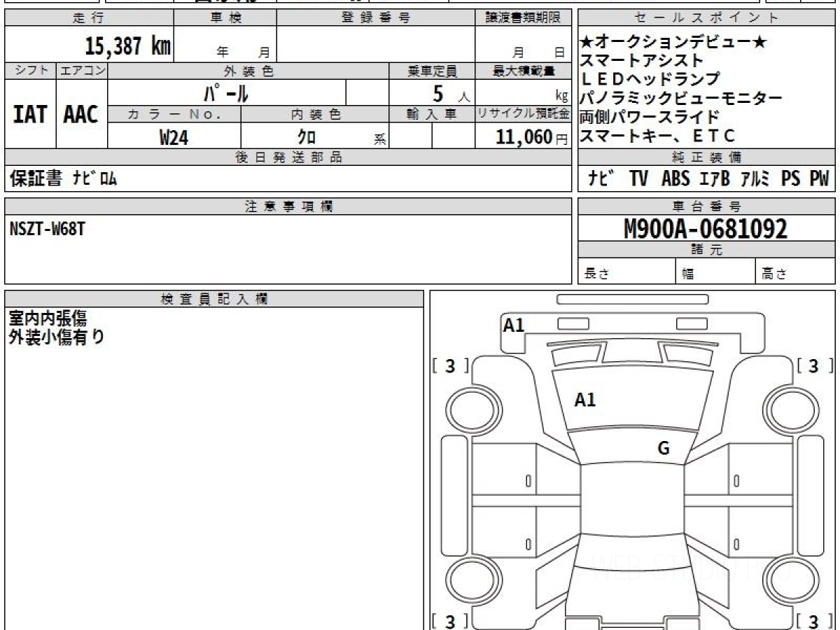Image resolution: width=840 pixels, height=630 pixels.
Task: Select the PW equipment code
Action: click(819, 179)
